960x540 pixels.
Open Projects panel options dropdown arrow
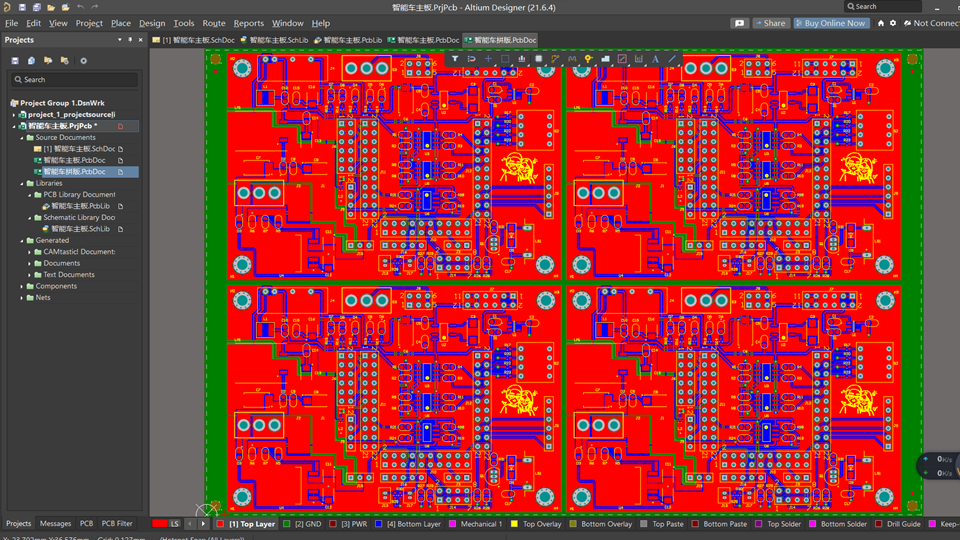[x=119, y=40]
